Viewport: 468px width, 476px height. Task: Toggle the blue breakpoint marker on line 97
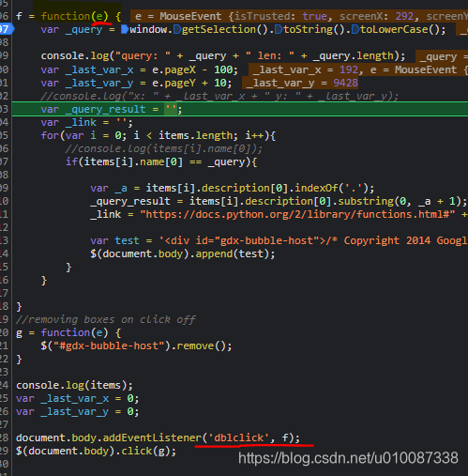[7, 29]
